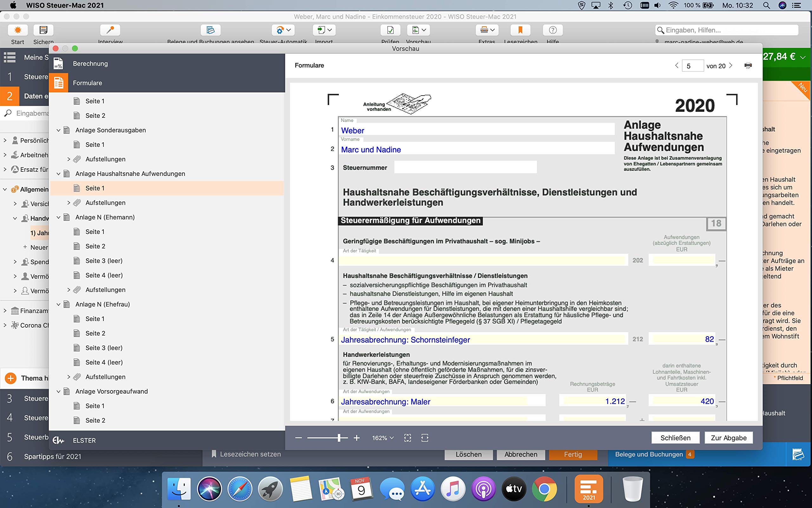Click the Abbrechen button in main window

click(521, 455)
